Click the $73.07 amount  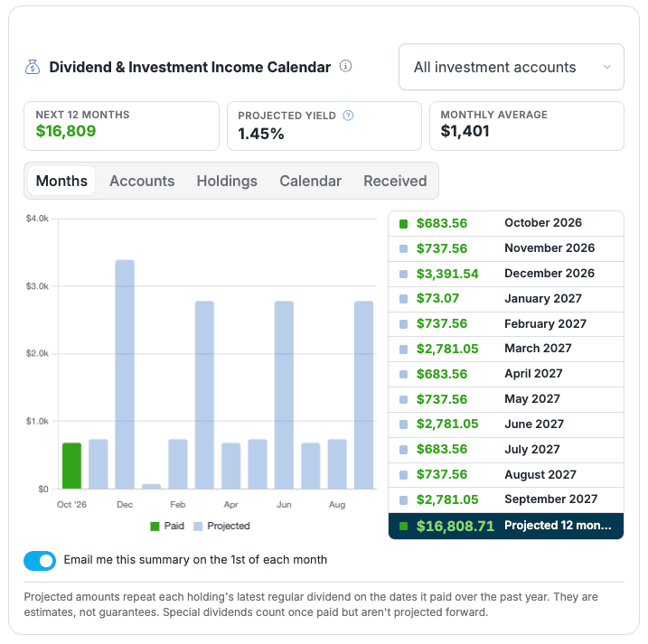(437, 298)
